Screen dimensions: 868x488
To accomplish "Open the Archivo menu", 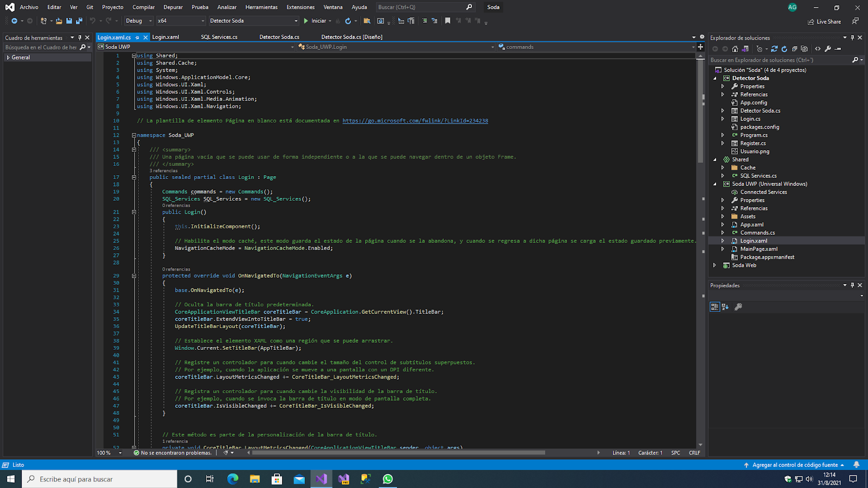I will coord(29,7).
